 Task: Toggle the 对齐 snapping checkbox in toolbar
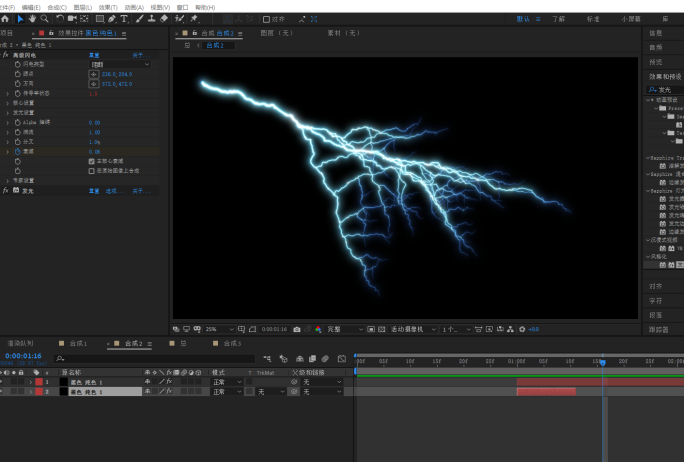[x=267, y=18]
